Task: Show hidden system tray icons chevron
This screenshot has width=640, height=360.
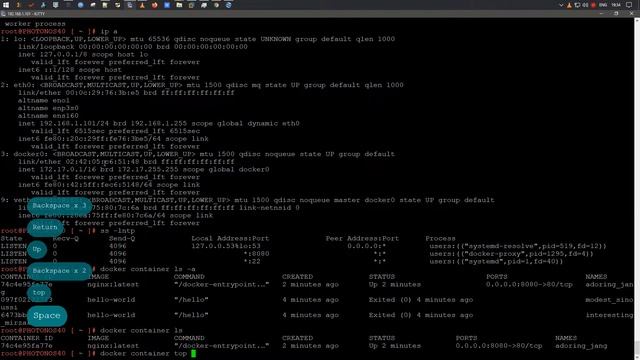Action: click(x=561, y=5)
